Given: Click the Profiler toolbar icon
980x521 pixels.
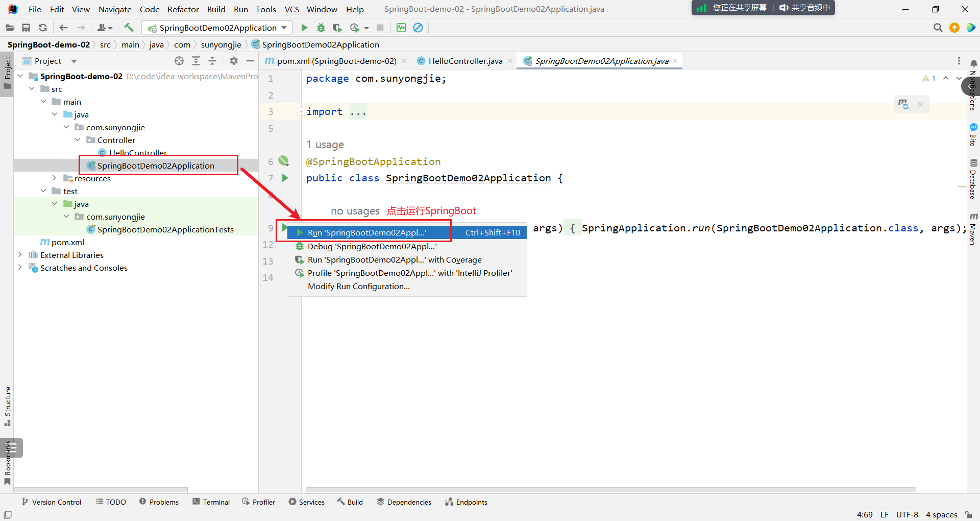Looking at the screenshot, I should [x=355, y=28].
